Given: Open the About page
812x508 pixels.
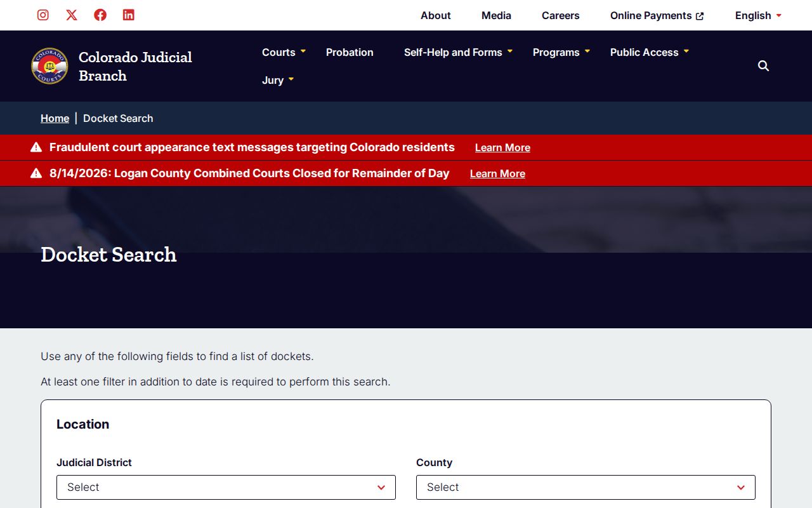Looking at the screenshot, I should click(436, 15).
